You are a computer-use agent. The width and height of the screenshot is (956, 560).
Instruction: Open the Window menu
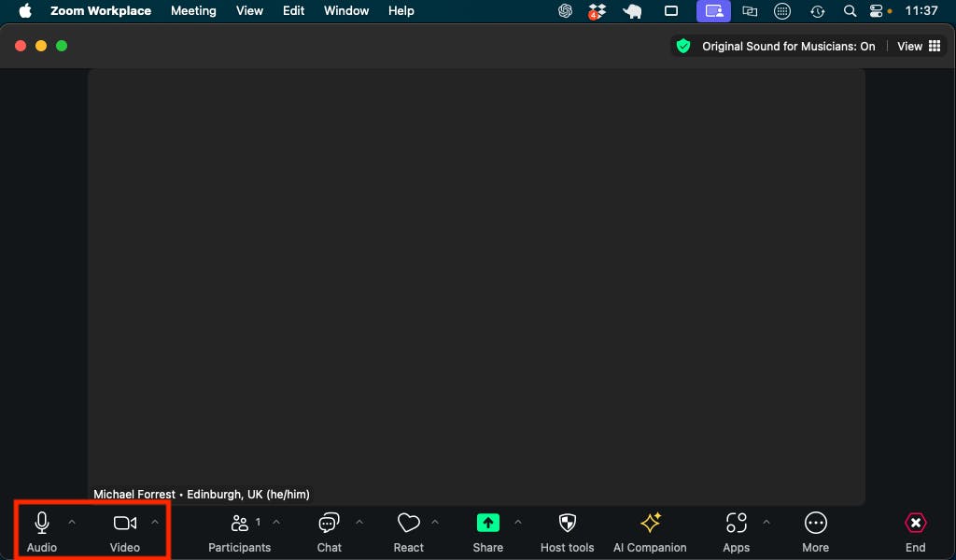click(346, 11)
